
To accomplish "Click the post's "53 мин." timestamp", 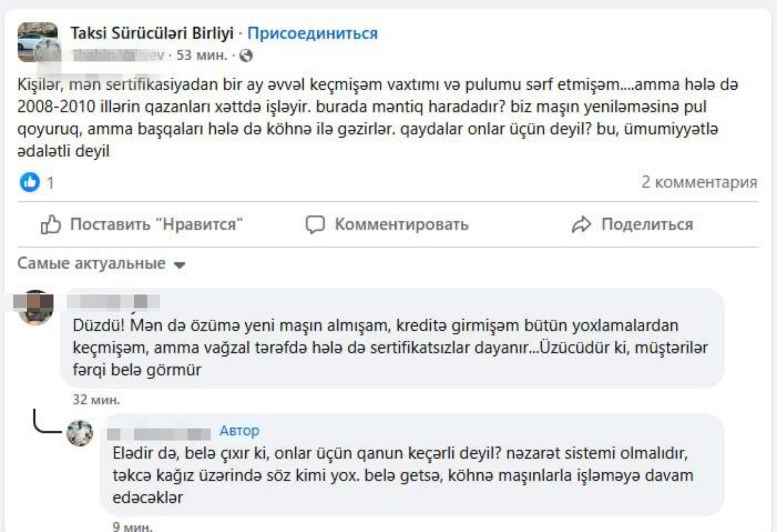I will tap(202, 55).
